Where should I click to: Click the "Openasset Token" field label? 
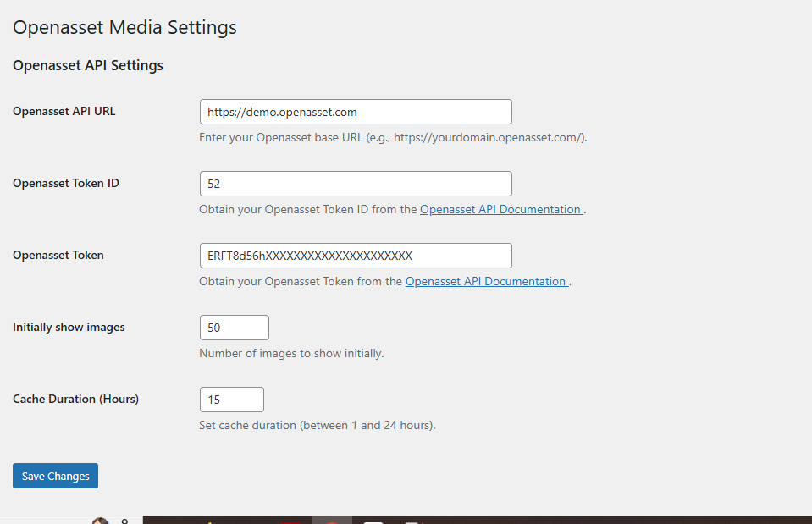pyautogui.click(x=58, y=255)
